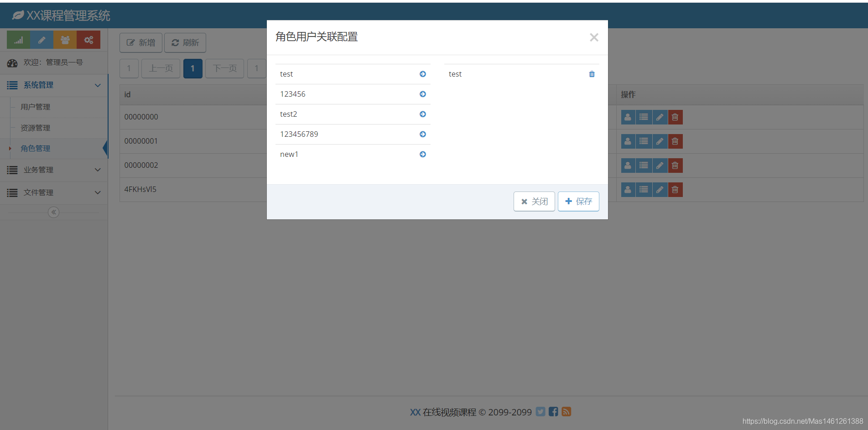The height and width of the screenshot is (430, 868).
Task: Open 角色管理 in sidebar
Action: (x=36, y=148)
